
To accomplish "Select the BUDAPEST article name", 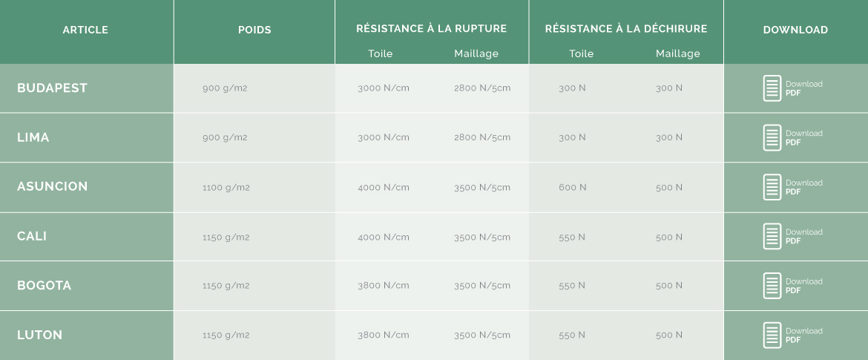I will [x=52, y=88].
